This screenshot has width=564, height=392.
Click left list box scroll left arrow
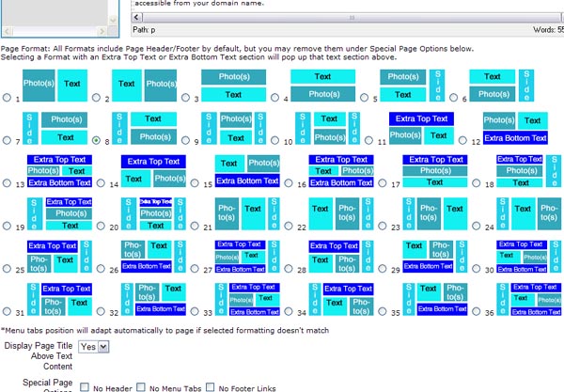pos(8,32)
